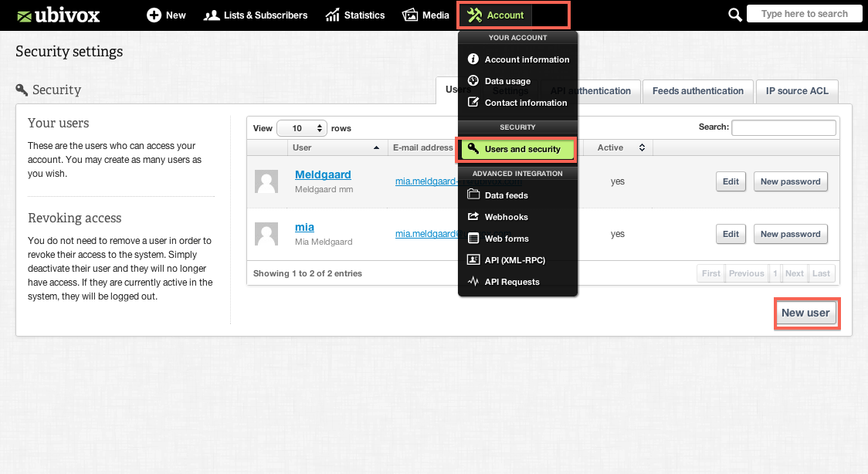Select API (XML-RPC) menu entry

tap(517, 260)
